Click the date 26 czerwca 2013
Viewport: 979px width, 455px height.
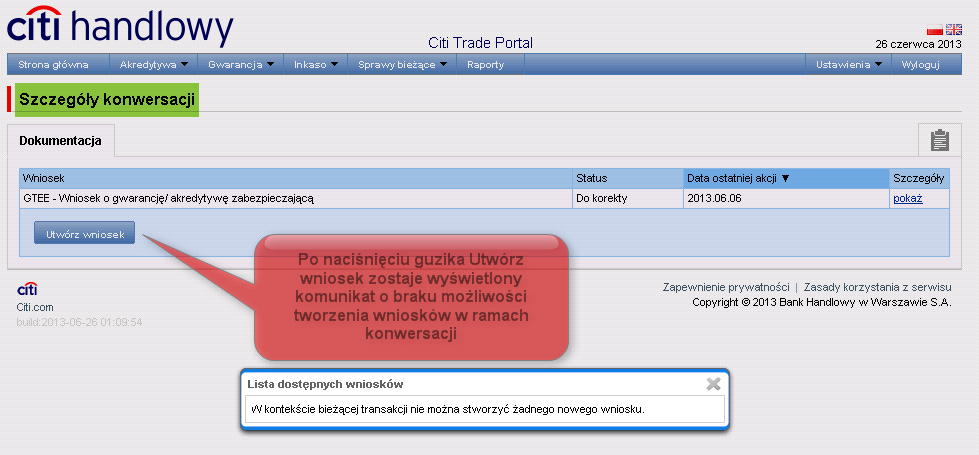click(918, 44)
